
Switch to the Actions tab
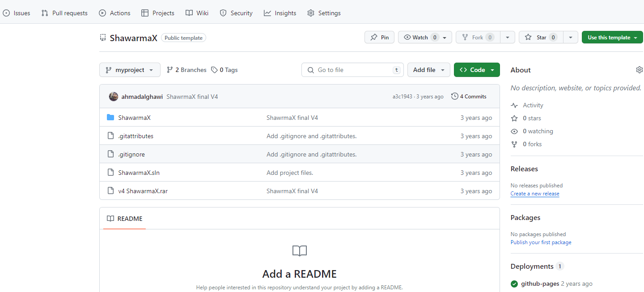tap(114, 13)
